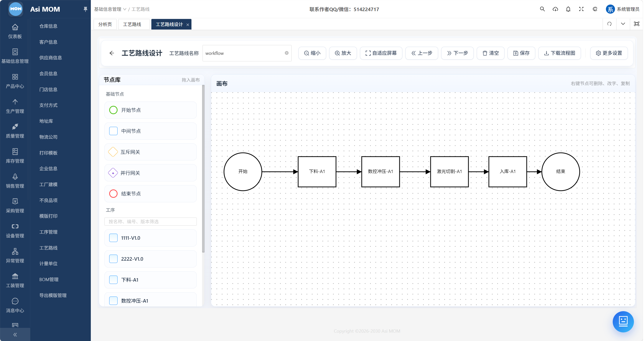
Task: Redo with 下一步 button
Action: (x=457, y=53)
